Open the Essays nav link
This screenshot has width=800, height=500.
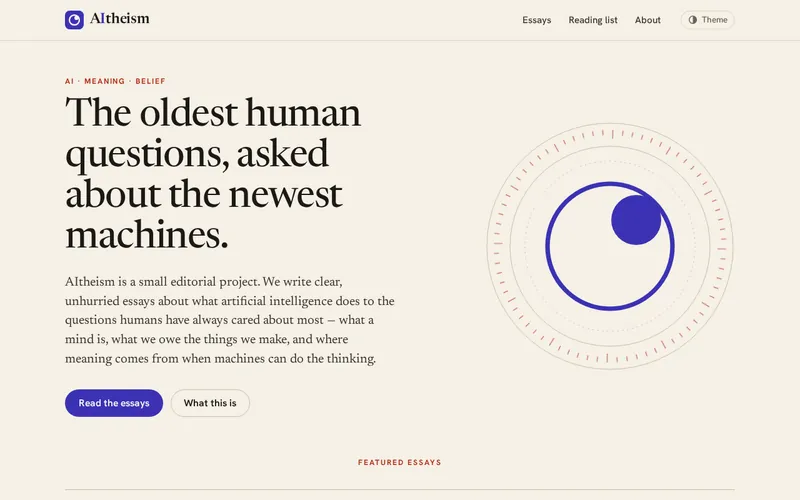[x=536, y=20]
